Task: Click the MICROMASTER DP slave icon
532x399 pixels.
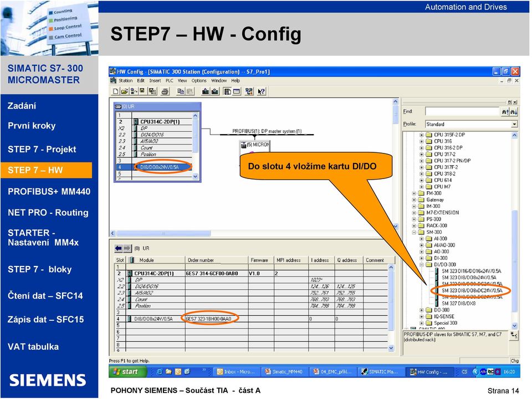Action: (x=243, y=145)
